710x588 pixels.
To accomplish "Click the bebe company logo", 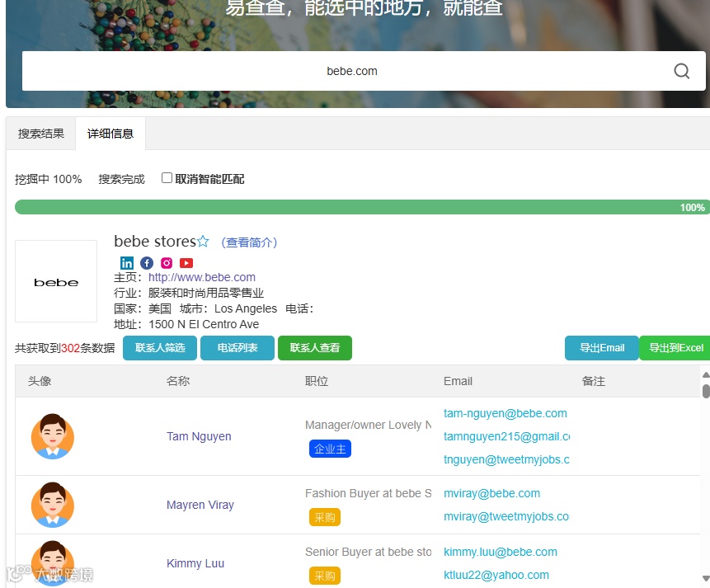I will click(x=56, y=281).
